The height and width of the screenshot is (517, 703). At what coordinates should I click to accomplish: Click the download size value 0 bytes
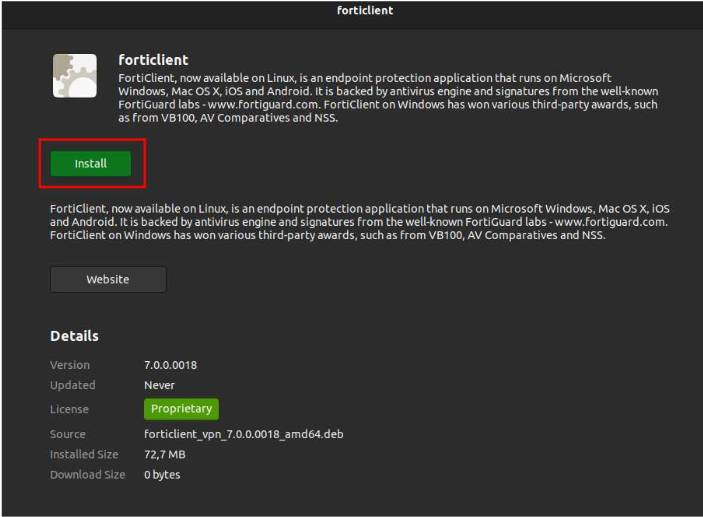coord(162,474)
